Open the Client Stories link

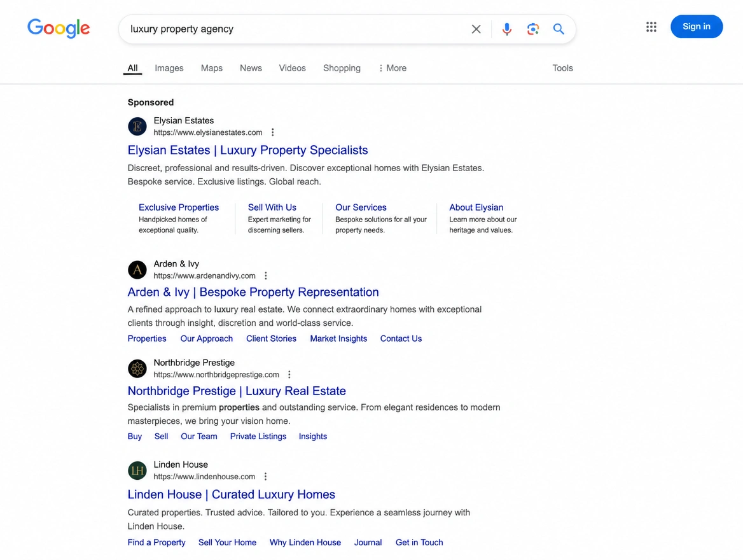(271, 339)
